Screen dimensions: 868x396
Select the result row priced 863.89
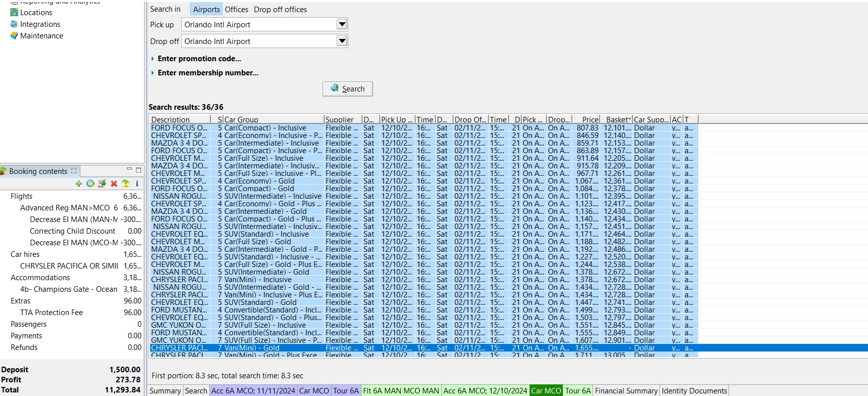[424, 151]
